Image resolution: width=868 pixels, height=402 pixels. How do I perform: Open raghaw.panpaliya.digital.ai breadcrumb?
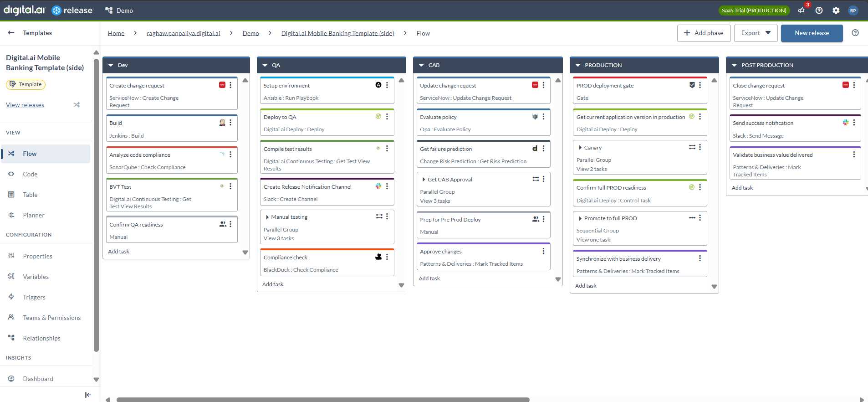coord(184,33)
